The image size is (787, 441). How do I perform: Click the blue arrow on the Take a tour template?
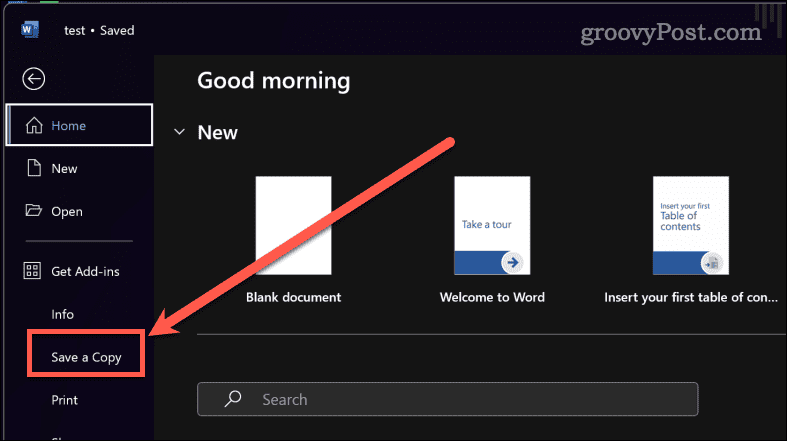512,262
